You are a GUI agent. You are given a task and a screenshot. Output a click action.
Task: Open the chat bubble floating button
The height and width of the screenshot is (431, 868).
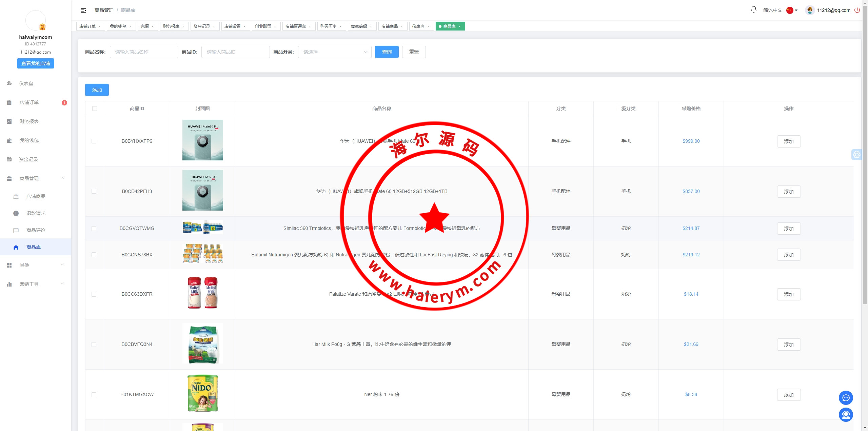[x=846, y=398]
